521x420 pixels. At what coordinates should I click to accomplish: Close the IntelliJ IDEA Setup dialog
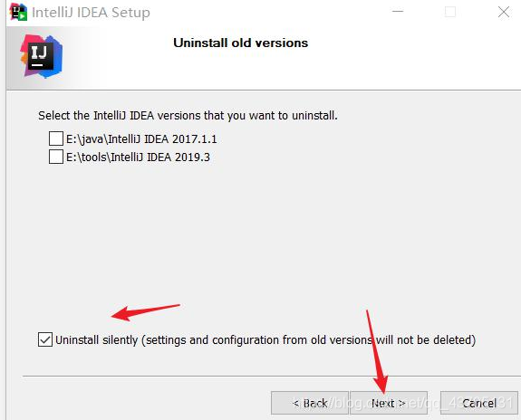click(x=504, y=12)
